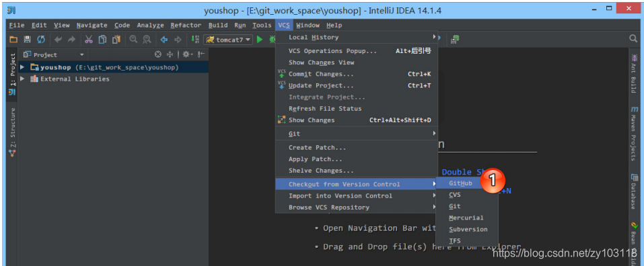Click Collapse All icon in Project panel
This screenshot has width=644, height=266.
170,54
